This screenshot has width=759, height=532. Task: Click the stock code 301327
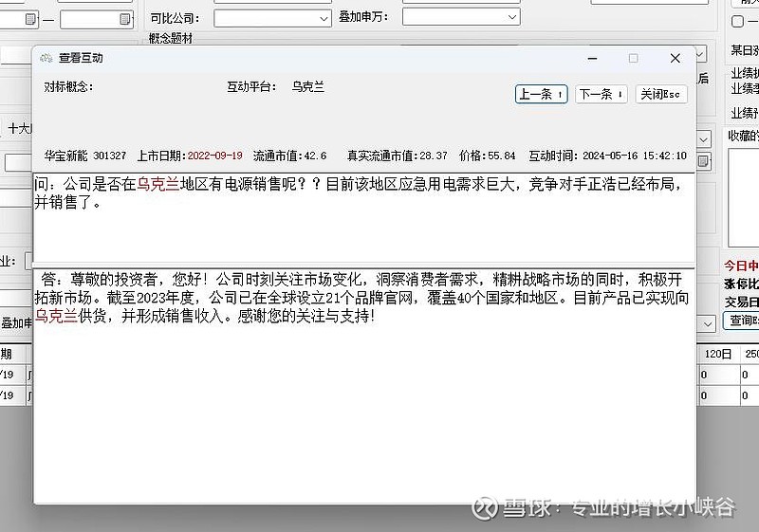pos(109,156)
